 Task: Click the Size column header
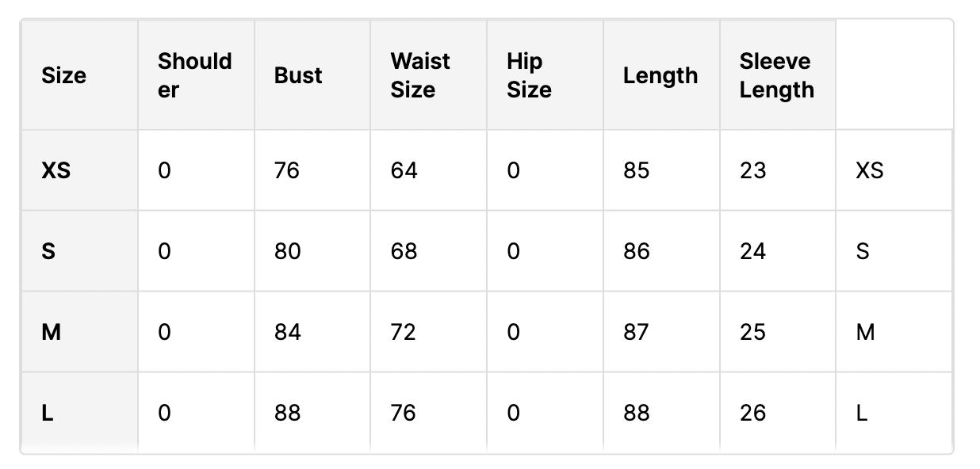pyautogui.click(x=79, y=75)
